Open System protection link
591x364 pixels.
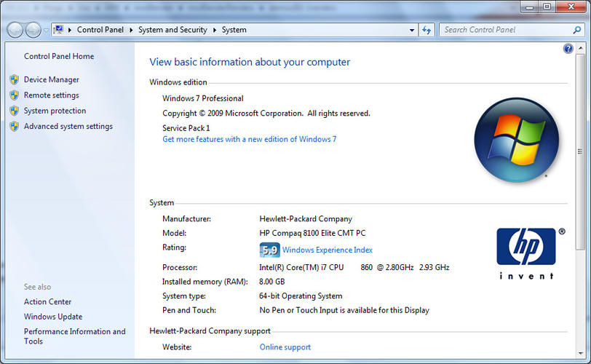pyautogui.click(x=55, y=111)
